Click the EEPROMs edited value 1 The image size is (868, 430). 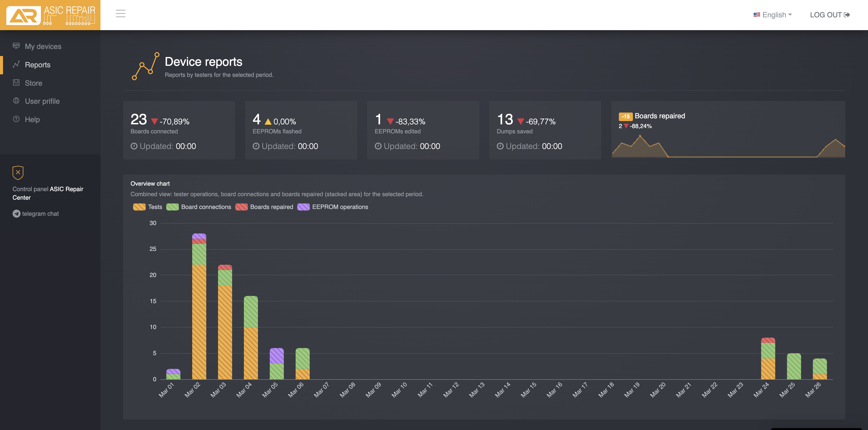pos(378,119)
